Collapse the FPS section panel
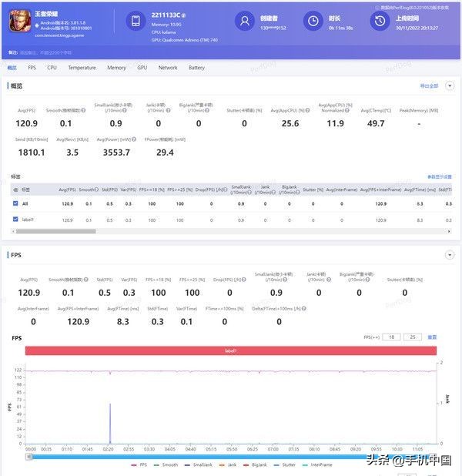Screen dimensions: 462x476 [450, 254]
